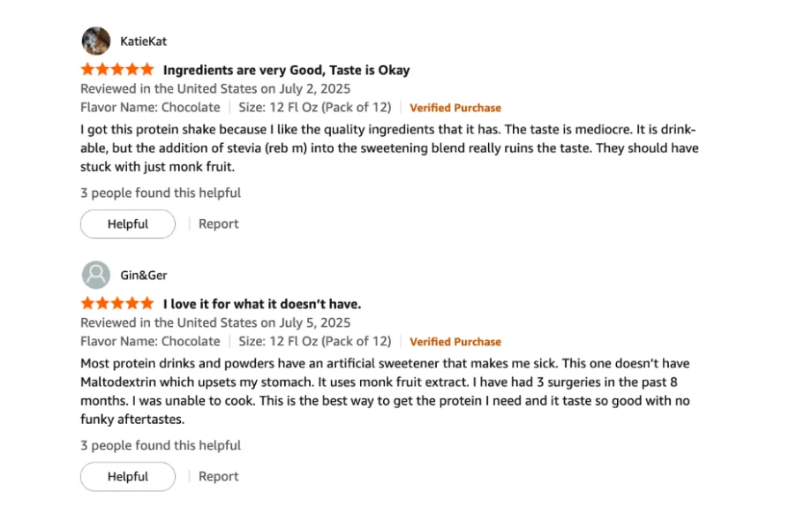Image resolution: width=812 pixels, height=530 pixels.
Task: Click the star rating on KatieKat's review
Action: click(x=116, y=69)
